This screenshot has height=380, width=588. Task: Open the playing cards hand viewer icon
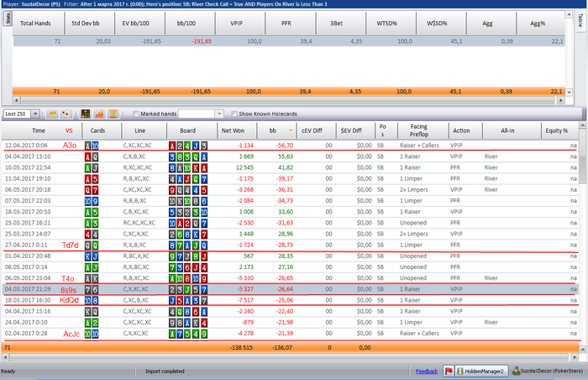[66, 113]
